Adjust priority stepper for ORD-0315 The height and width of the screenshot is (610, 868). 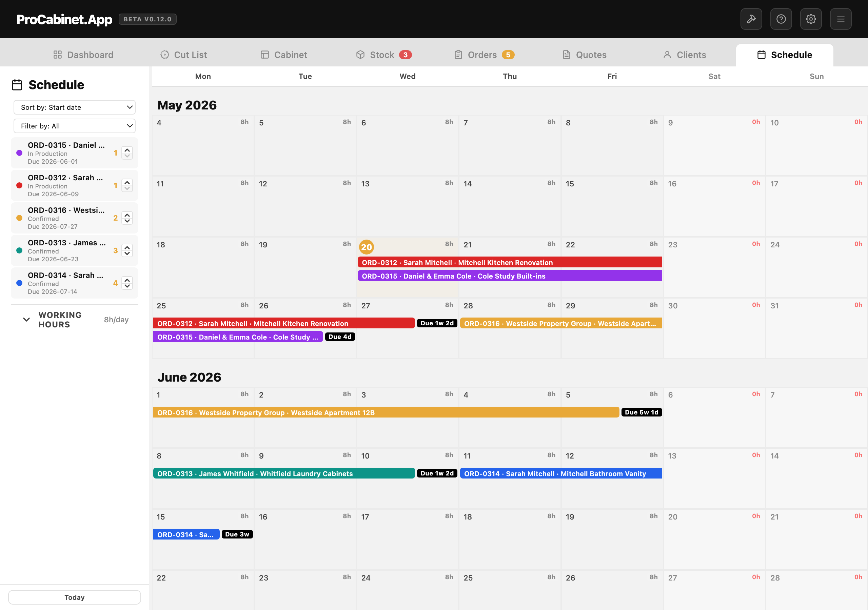(127, 153)
